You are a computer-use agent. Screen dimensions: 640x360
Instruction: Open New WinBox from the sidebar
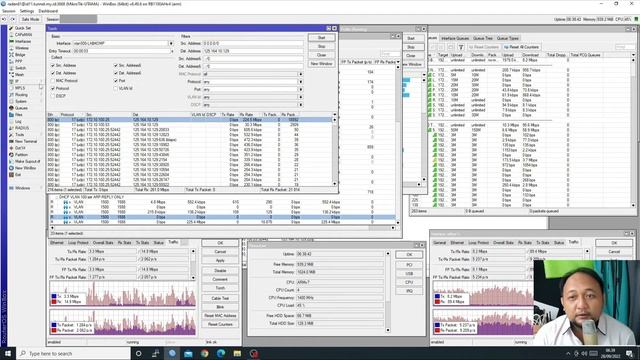(x=25, y=168)
